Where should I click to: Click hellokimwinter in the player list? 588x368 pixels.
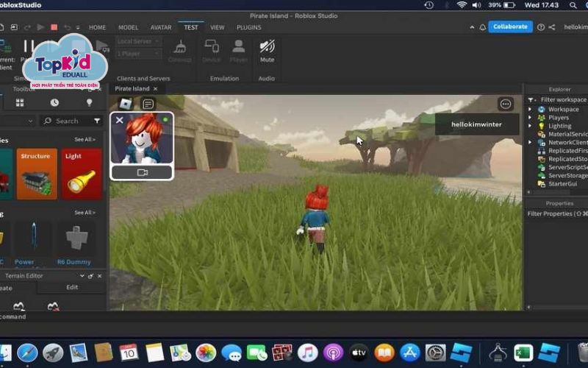click(x=476, y=124)
